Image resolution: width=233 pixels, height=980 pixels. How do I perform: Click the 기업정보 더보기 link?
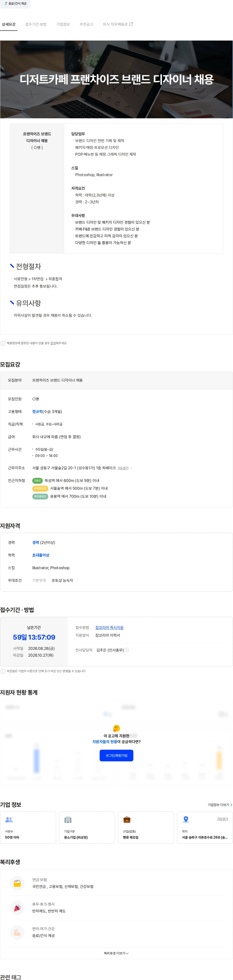[x=220, y=805]
